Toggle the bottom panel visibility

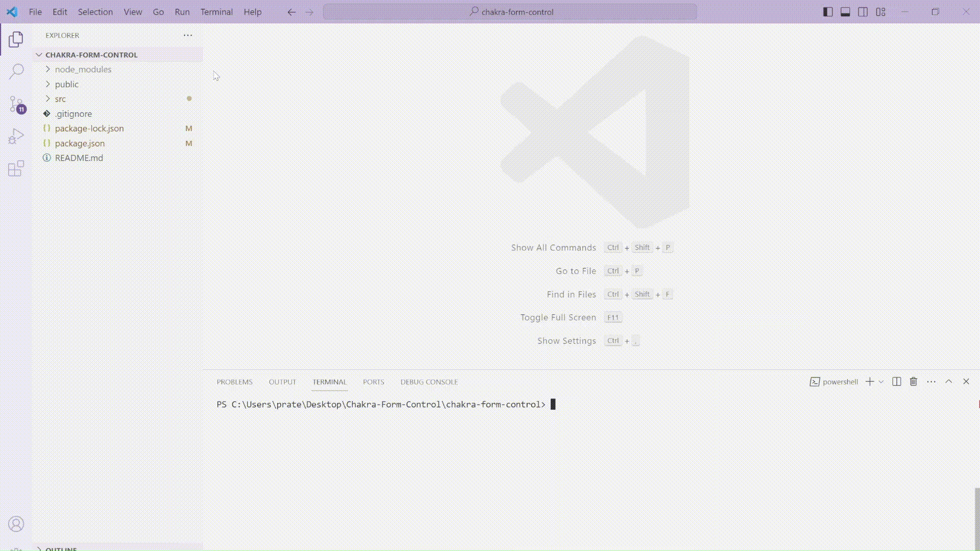tap(845, 12)
